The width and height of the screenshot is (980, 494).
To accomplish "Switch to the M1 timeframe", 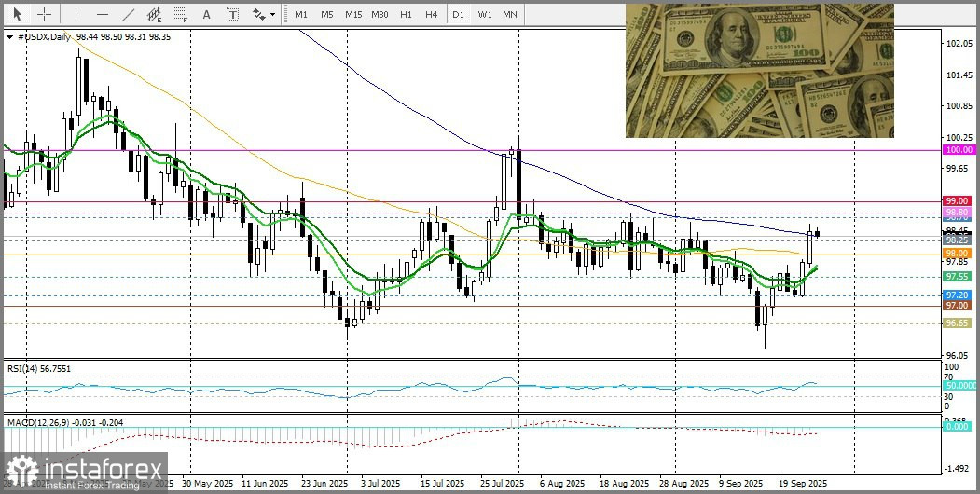I will point(300,14).
